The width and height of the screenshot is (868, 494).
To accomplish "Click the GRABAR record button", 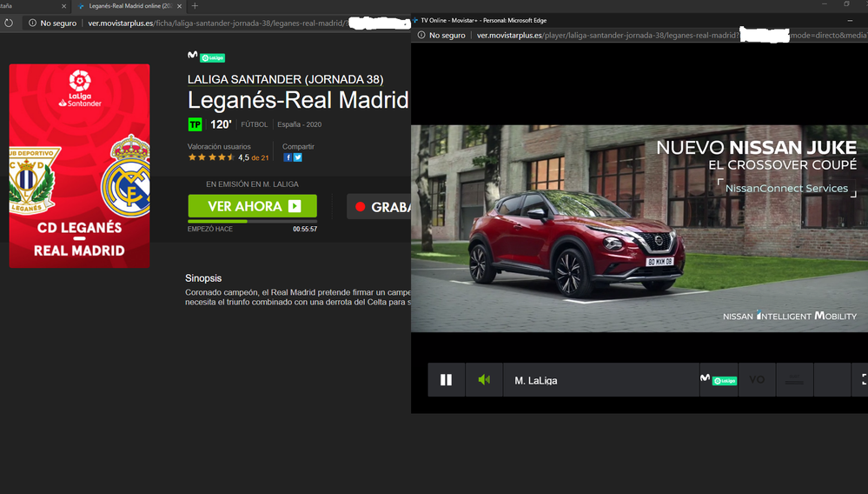I will tap(379, 207).
